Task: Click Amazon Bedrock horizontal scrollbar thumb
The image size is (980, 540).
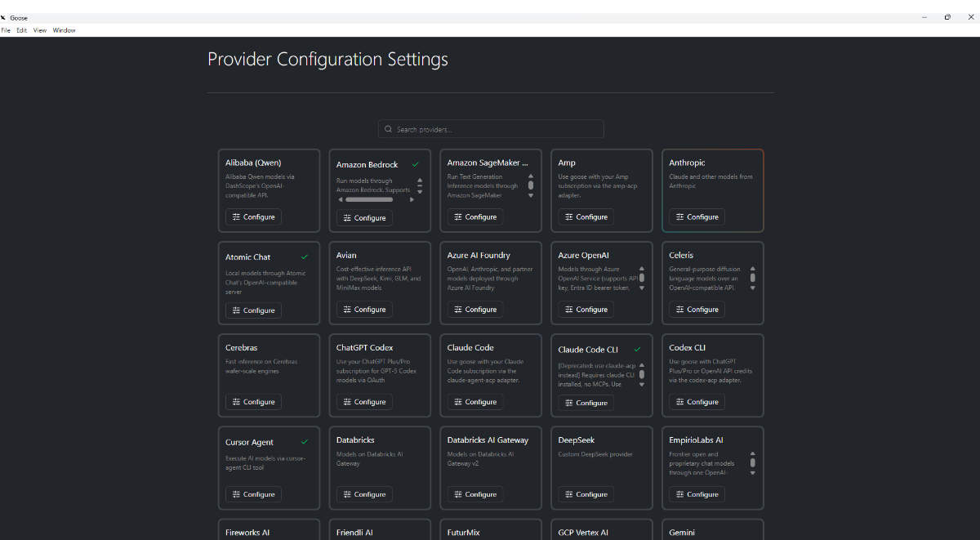Action: point(369,199)
